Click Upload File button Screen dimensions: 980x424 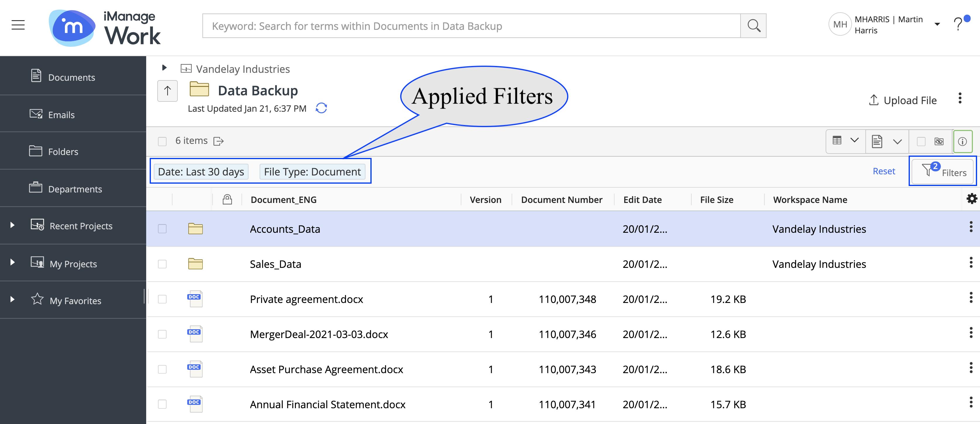tap(903, 101)
